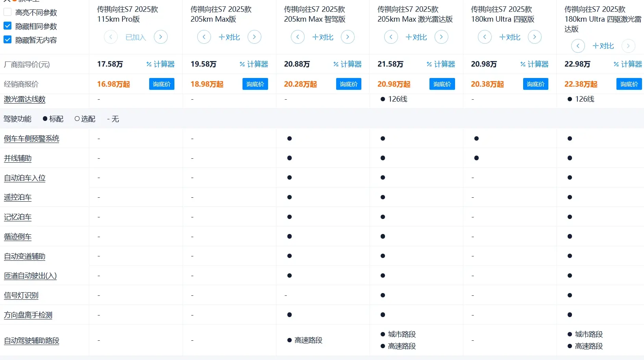Click left arrow under 205km Max版
This screenshot has height=360, width=644.
[204, 37]
